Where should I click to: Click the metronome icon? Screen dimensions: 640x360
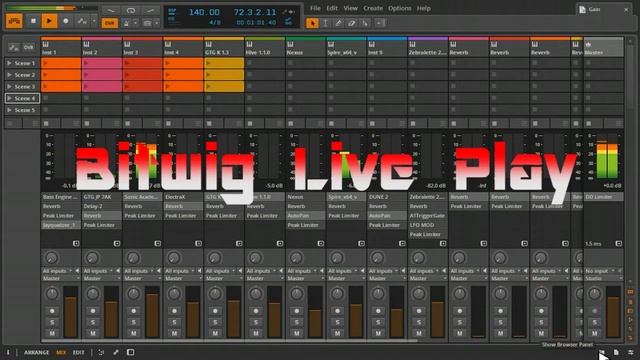pos(127,23)
